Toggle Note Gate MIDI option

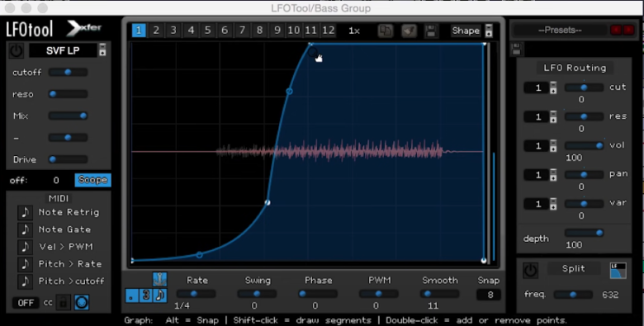[x=25, y=229]
